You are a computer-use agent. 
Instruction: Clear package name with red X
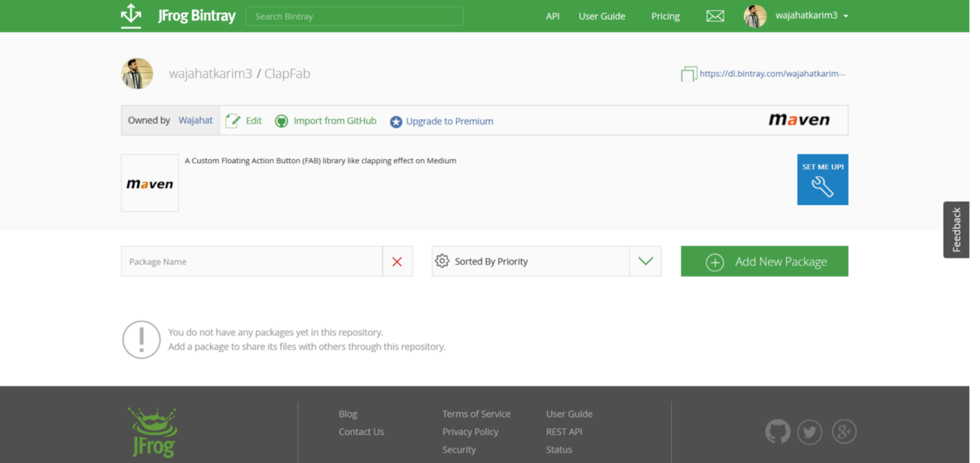[x=397, y=262]
